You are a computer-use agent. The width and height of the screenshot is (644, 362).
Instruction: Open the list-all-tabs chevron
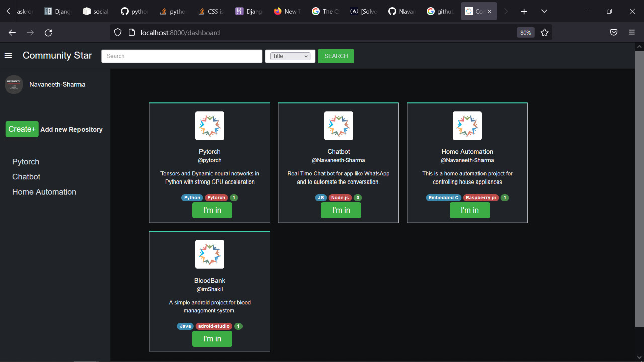[544, 11]
